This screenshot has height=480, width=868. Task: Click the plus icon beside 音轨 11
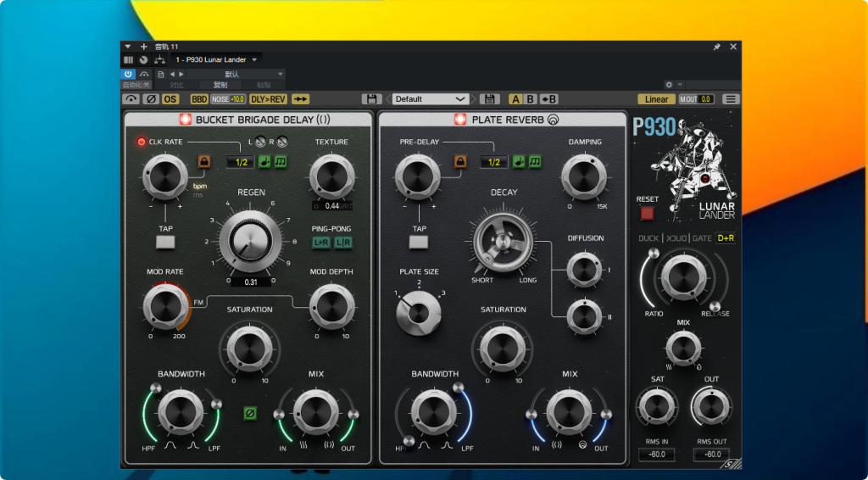(x=144, y=47)
